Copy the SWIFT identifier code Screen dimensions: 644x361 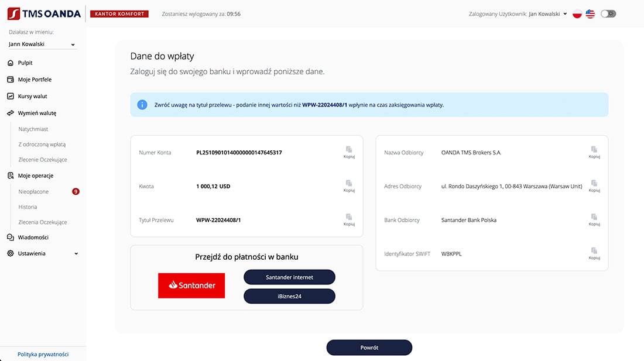pos(594,253)
